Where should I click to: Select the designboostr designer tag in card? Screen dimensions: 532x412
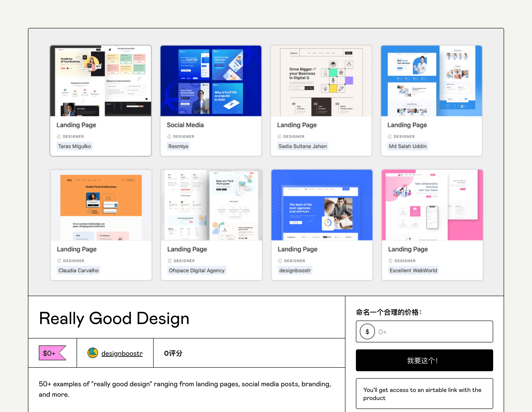295,270
